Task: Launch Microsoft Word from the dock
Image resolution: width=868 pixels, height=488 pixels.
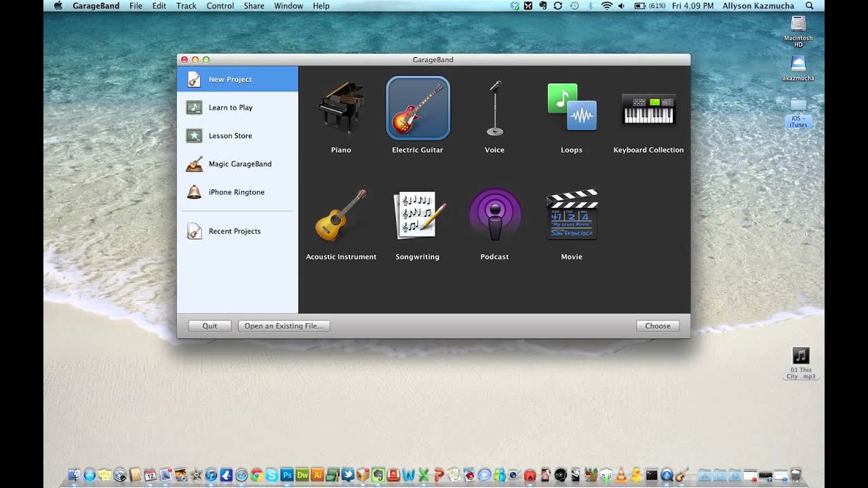Action: click(409, 475)
